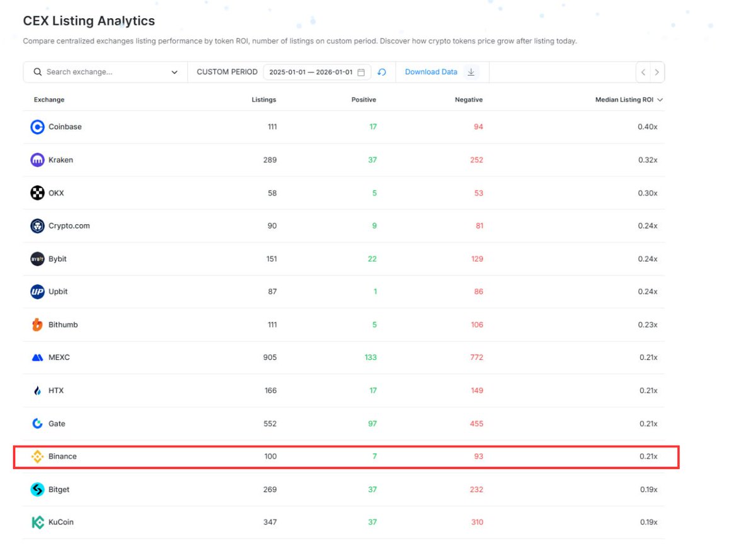Click the Gate exchange logo

pyautogui.click(x=38, y=424)
